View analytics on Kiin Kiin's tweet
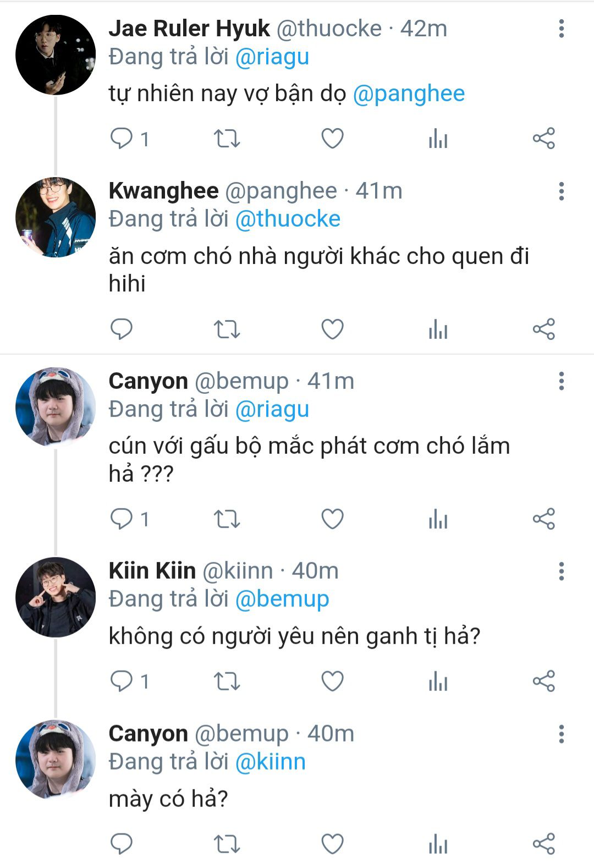Image resolution: width=594 pixels, height=868 pixels. pyautogui.click(x=438, y=682)
